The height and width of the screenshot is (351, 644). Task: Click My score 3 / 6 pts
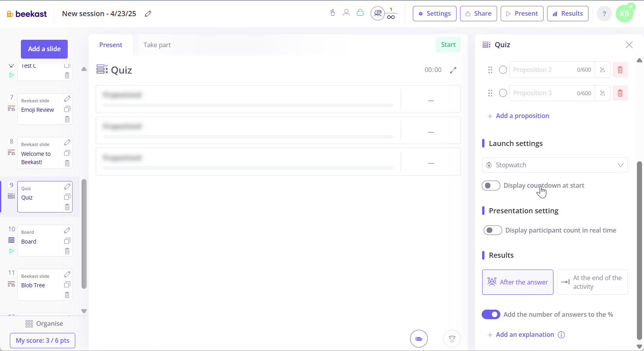(x=43, y=341)
